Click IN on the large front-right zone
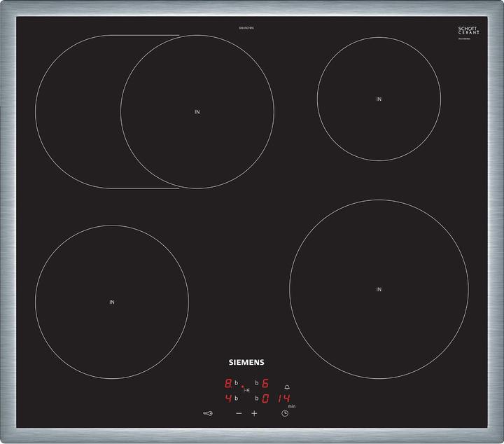This screenshot has width=504, height=444. (x=379, y=289)
